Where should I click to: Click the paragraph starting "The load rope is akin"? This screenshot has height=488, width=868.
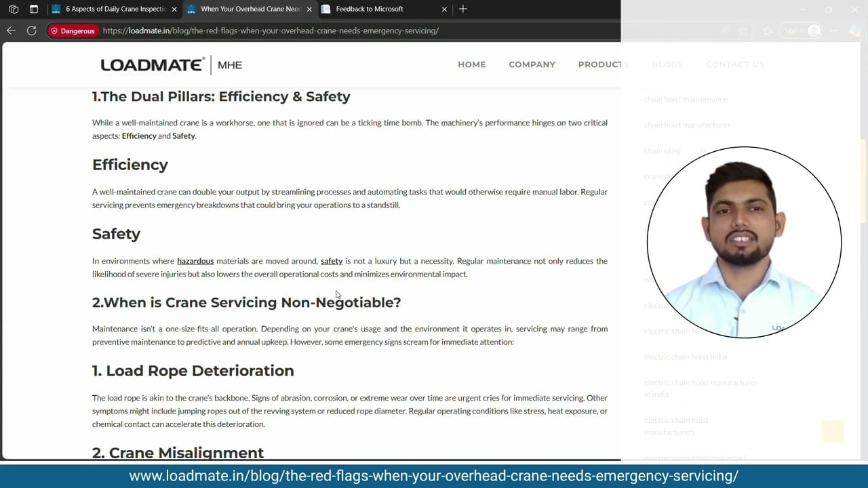point(350,411)
